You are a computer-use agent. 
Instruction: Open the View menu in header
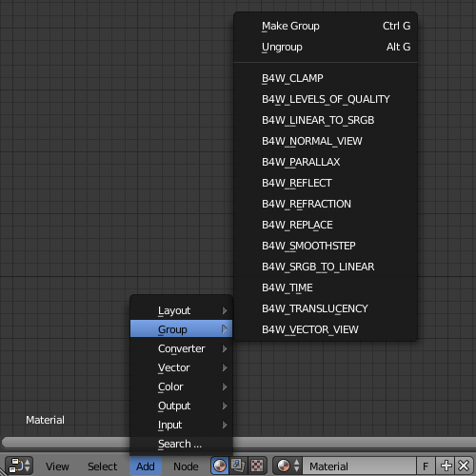[57, 466]
